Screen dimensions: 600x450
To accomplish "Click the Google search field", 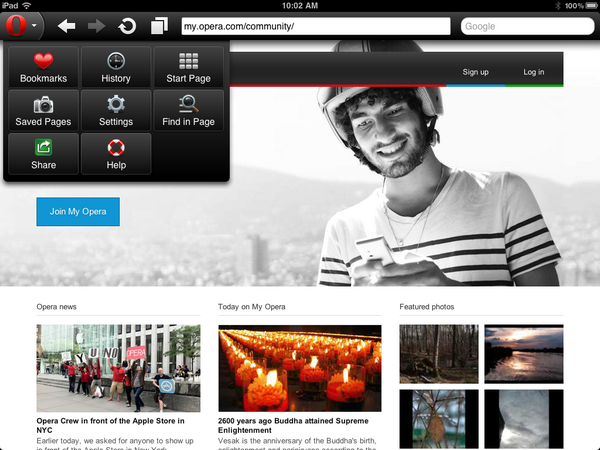I will tap(526, 26).
